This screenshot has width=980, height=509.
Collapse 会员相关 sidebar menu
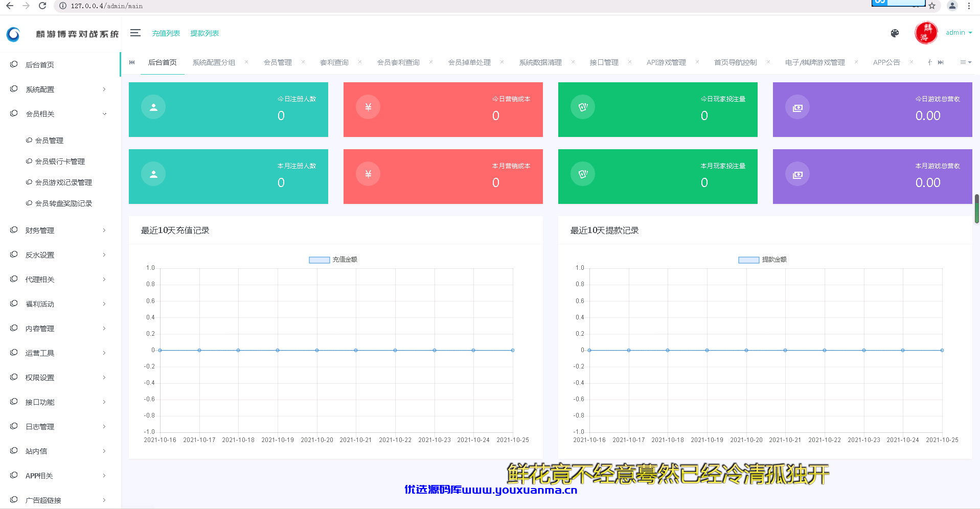point(60,113)
